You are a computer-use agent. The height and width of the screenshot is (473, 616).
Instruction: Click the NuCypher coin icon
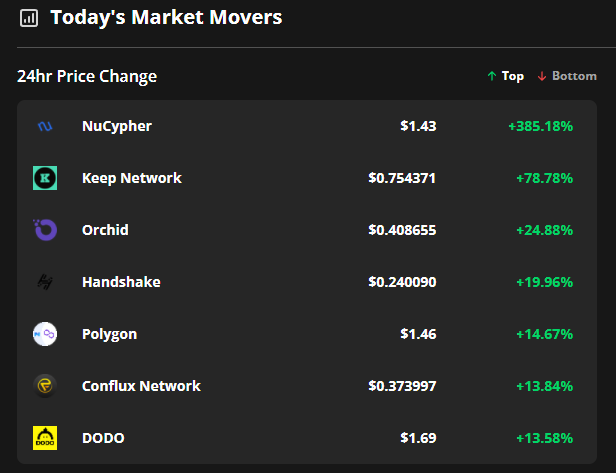[45, 127]
